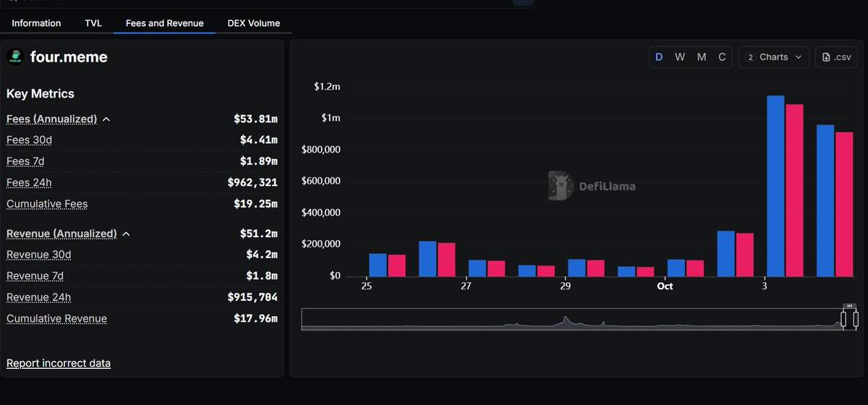Open the TVL tab
The width and height of the screenshot is (868, 405).
(93, 23)
